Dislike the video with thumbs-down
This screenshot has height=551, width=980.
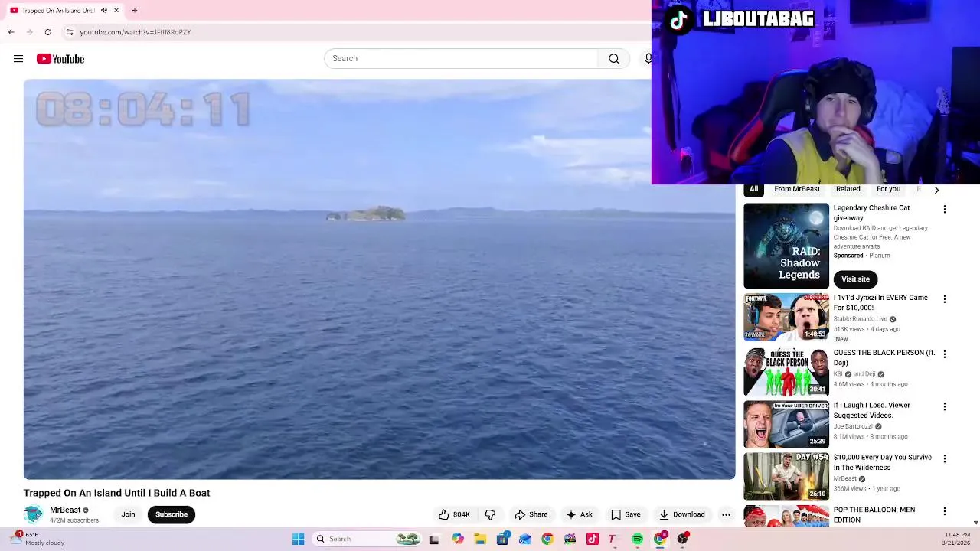490,514
